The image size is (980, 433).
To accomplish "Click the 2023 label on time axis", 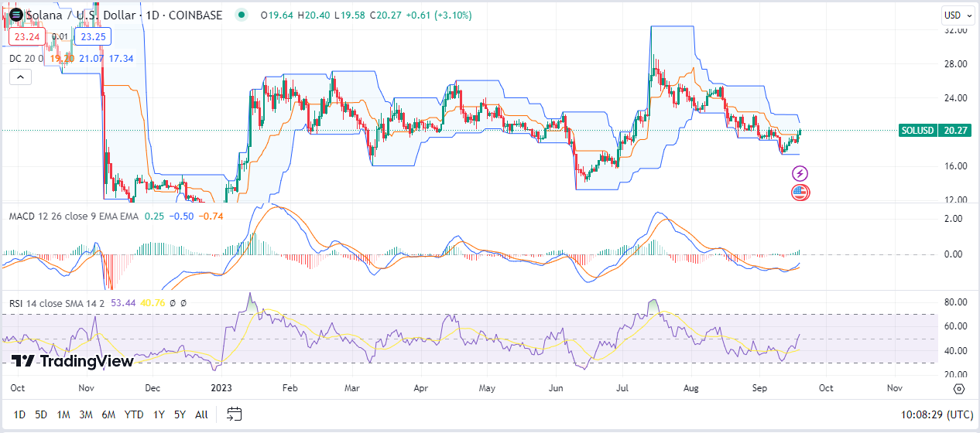I will [x=222, y=389].
